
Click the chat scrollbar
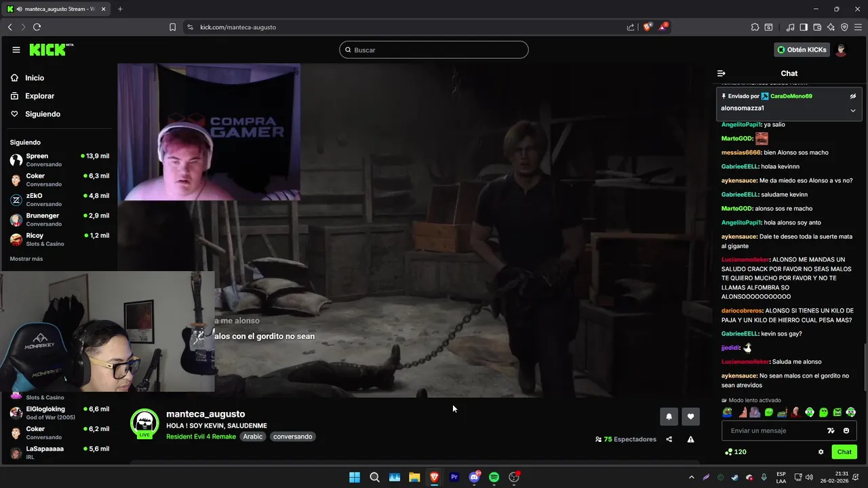coord(865,367)
